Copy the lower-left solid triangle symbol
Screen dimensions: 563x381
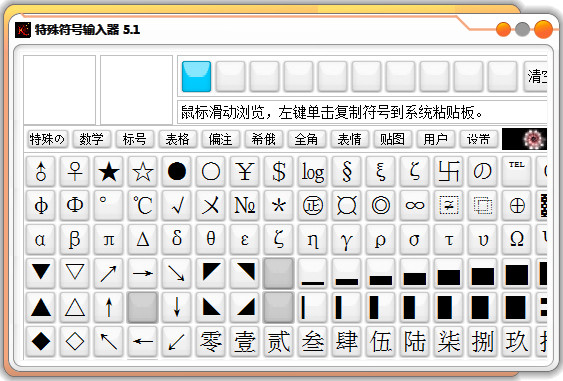(210, 307)
